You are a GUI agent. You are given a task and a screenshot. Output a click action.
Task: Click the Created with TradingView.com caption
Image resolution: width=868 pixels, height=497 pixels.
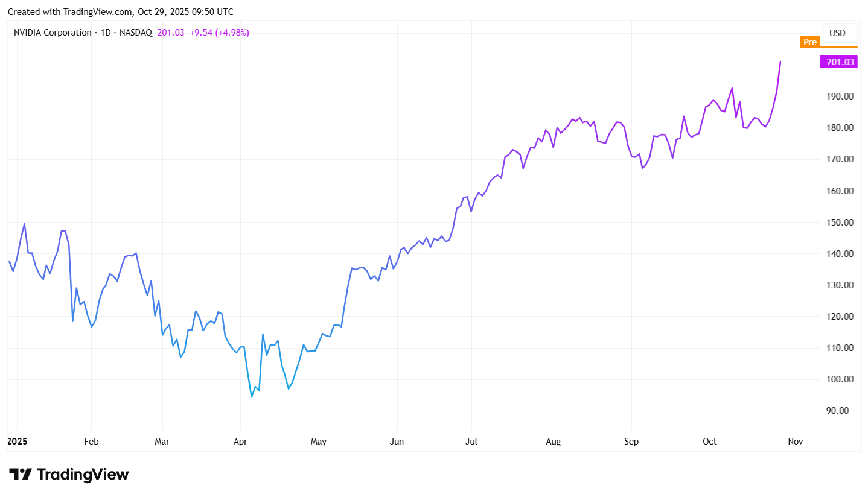(120, 12)
